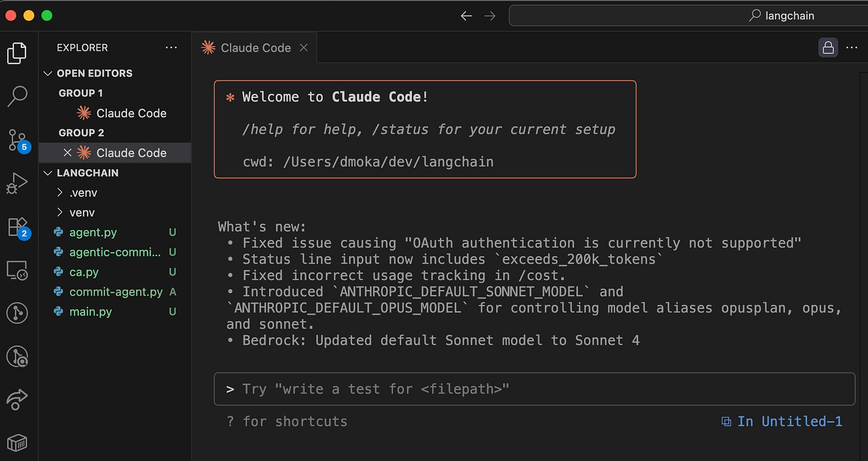Viewport: 868px width, 461px height.
Task: Navigate back with the left arrow
Action: coord(466,16)
